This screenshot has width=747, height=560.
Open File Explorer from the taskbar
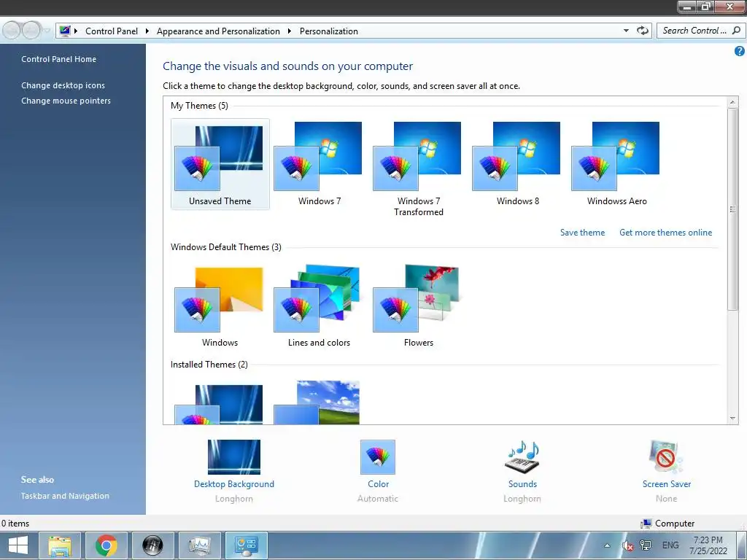point(60,545)
